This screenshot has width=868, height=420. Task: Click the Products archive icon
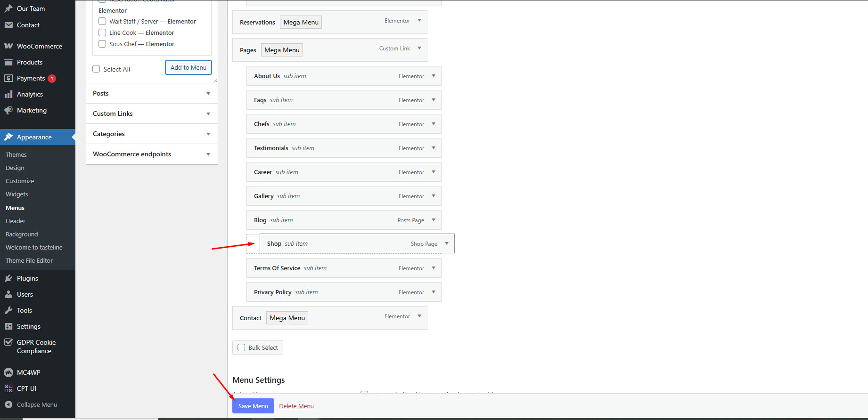click(8, 62)
